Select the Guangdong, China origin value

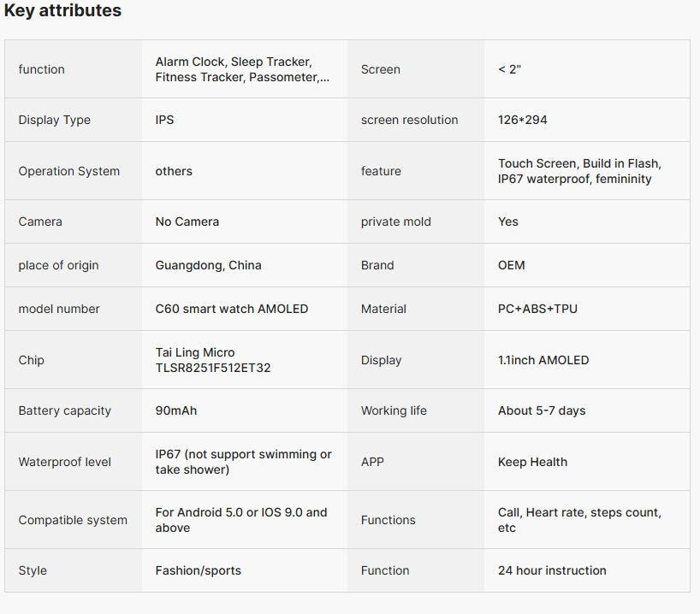[x=209, y=265]
